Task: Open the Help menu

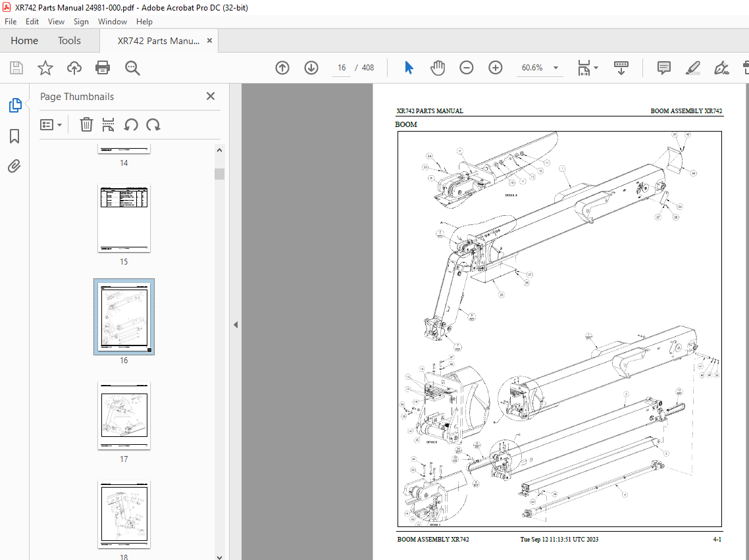Action: (144, 22)
